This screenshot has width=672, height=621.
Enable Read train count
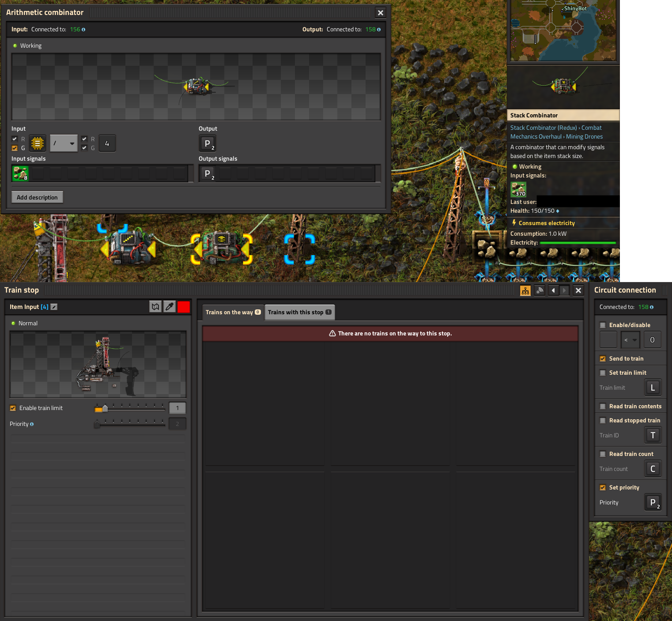pyautogui.click(x=603, y=454)
